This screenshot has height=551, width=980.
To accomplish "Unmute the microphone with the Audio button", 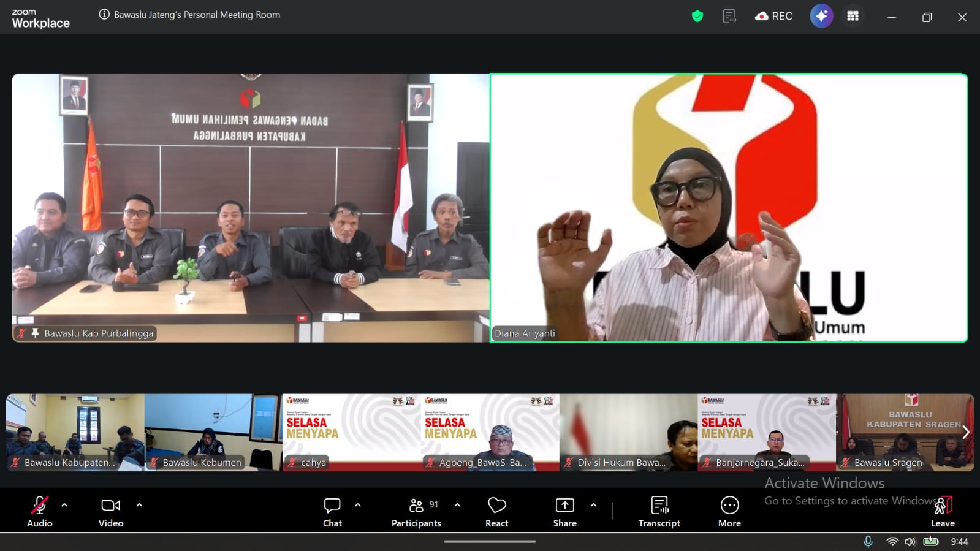I will pyautogui.click(x=40, y=512).
